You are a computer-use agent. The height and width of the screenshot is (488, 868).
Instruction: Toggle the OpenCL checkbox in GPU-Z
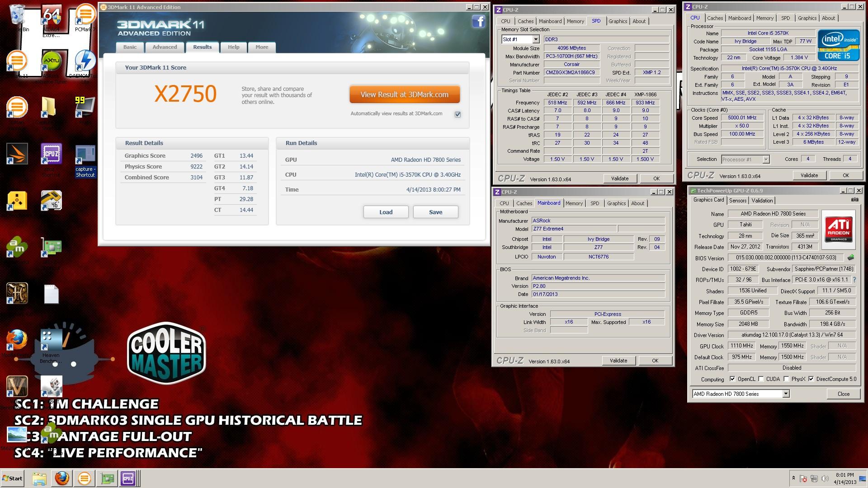732,379
